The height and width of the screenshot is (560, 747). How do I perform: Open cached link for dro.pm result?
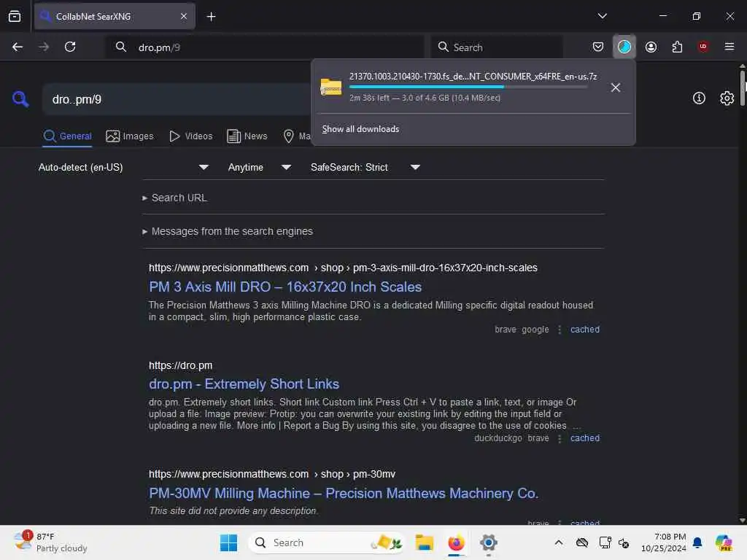click(x=584, y=438)
